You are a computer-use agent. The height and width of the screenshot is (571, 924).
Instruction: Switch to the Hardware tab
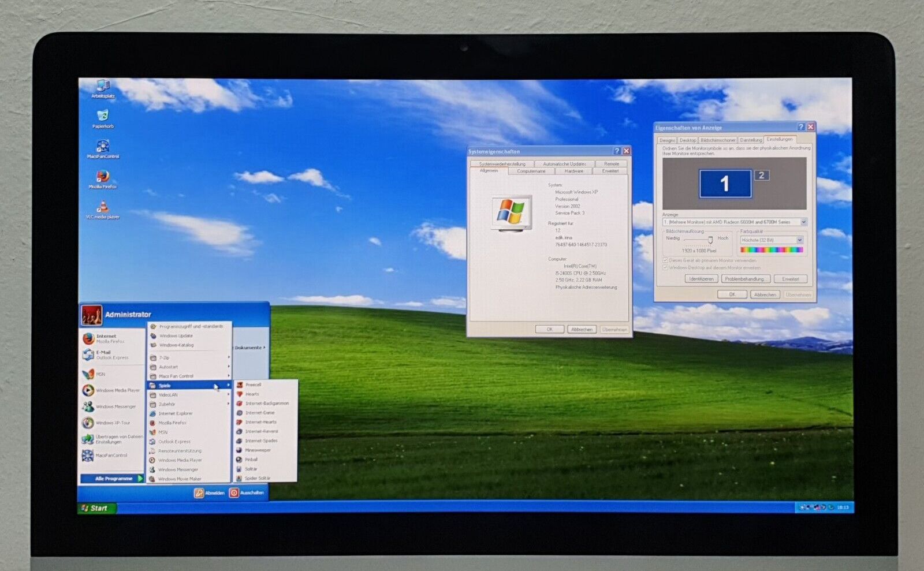[x=573, y=171]
